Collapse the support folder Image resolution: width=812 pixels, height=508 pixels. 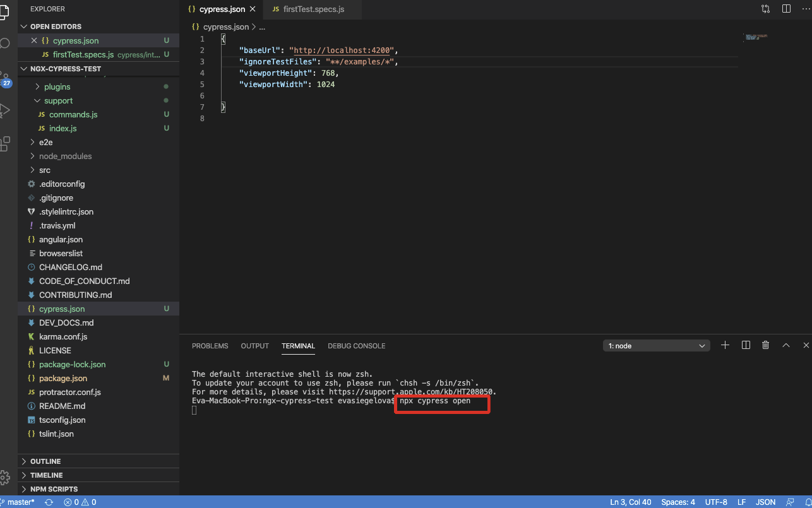click(x=58, y=100)
